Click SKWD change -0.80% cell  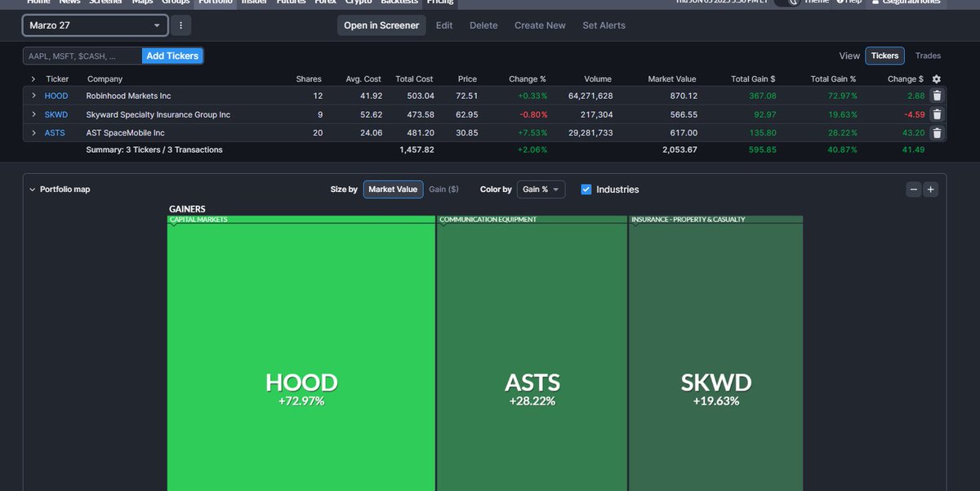pyautogui.click(x=533, y=114)
